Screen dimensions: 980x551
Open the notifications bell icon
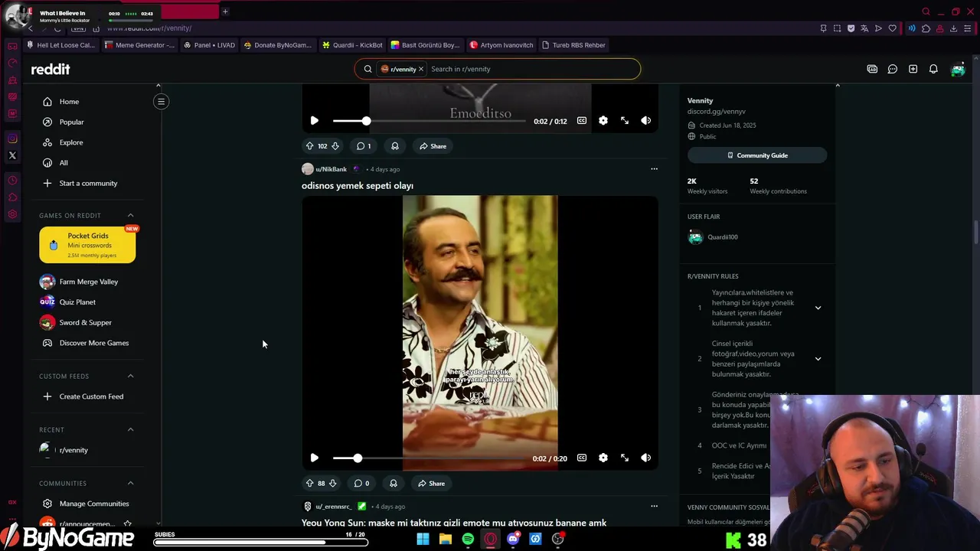tap(933, 69)
